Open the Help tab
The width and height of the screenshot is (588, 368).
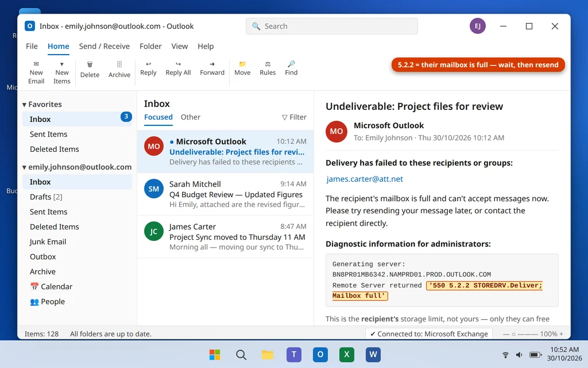point(206,46)
